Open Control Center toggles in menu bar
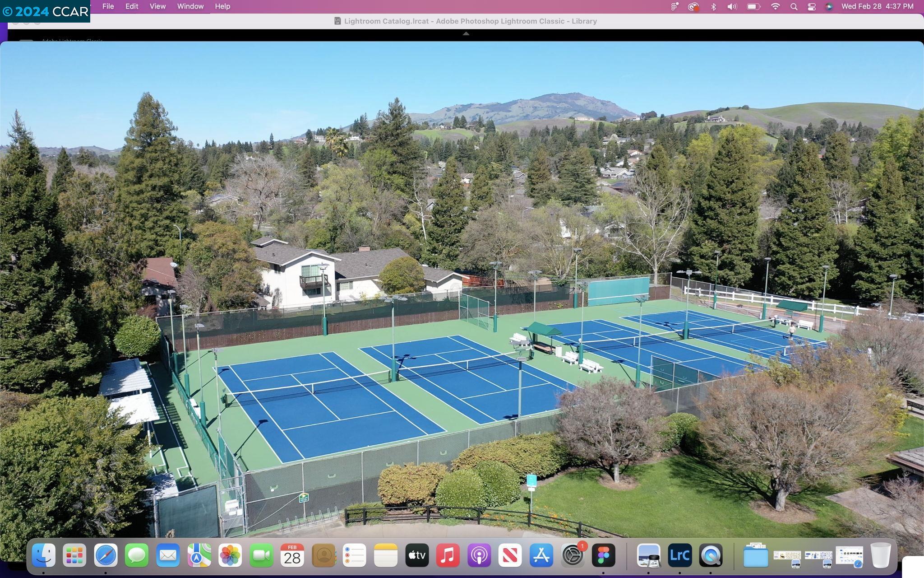Screen dimensions: 924x578 tap(811, 6)
